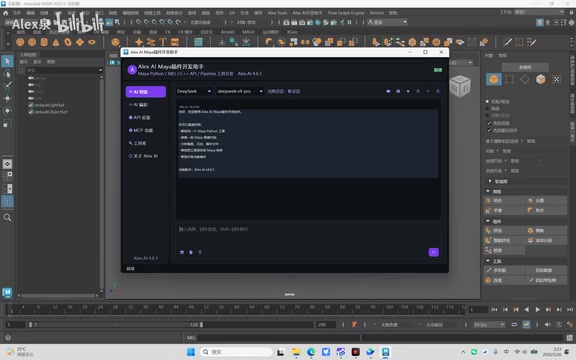Collapse the Components section in Modeling Toolkit
576x360 pixels.
tap(488, 221)
